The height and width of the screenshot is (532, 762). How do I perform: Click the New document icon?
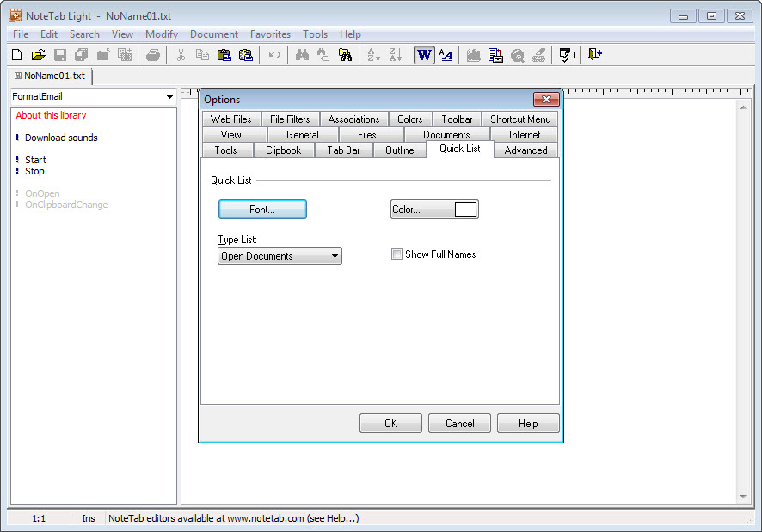coord(16,55)
